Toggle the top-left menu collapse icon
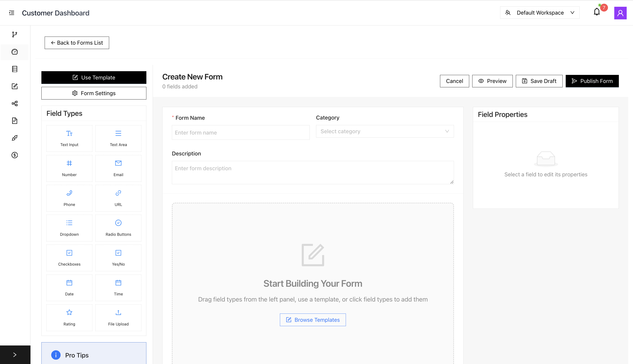 click(x=12, y=13)
